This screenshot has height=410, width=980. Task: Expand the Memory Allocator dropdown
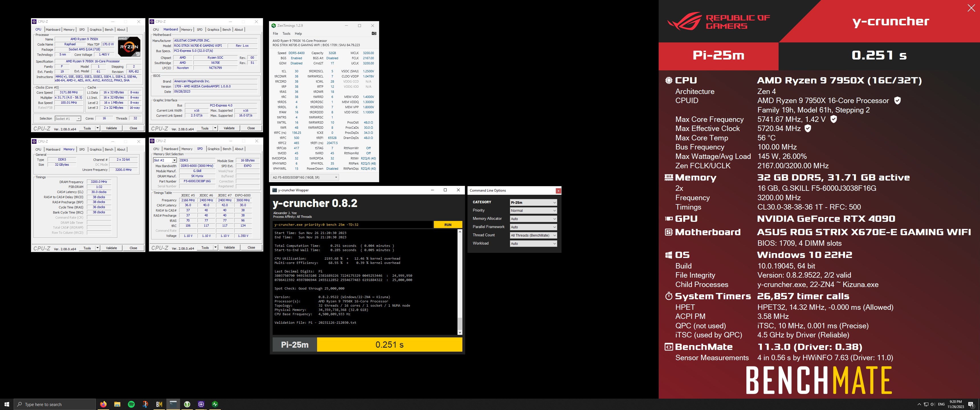[533, 219]
